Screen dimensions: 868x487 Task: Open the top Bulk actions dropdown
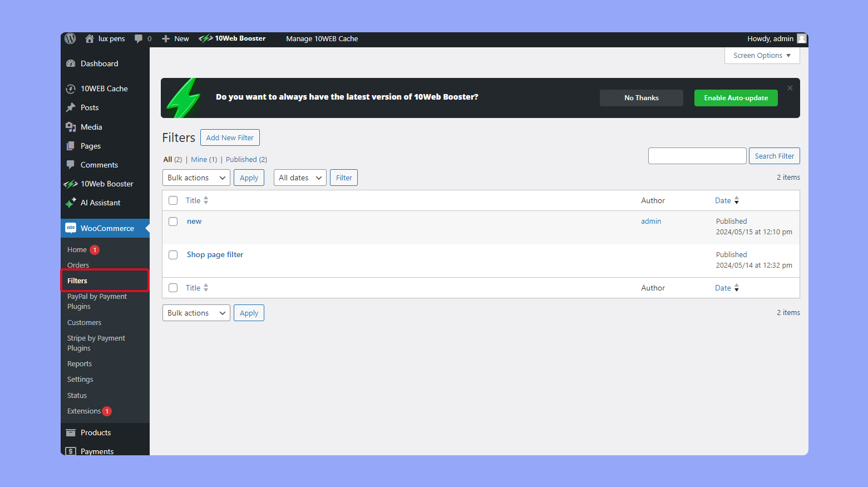tap(196, 178)
